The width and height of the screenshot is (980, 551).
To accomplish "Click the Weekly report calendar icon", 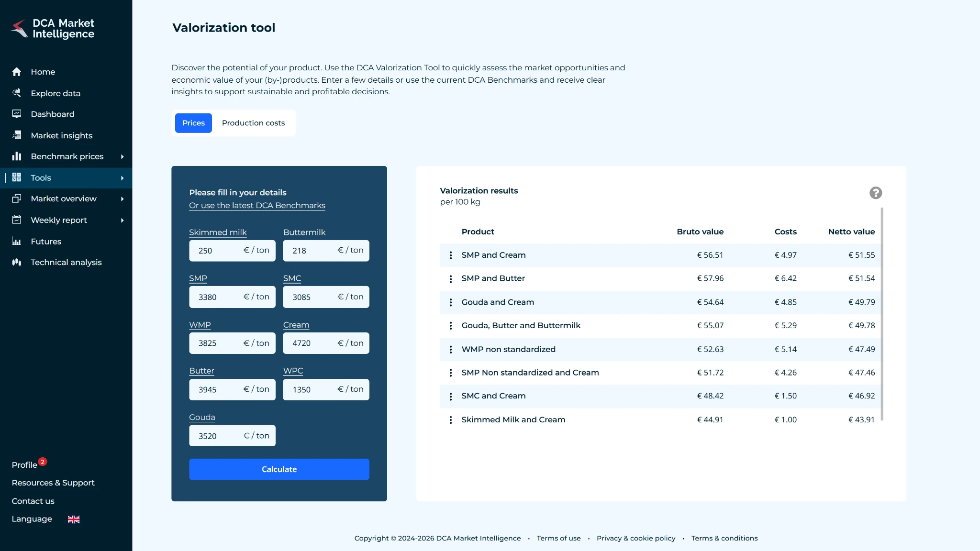I will pyautogui.click(x=17, y=220).
